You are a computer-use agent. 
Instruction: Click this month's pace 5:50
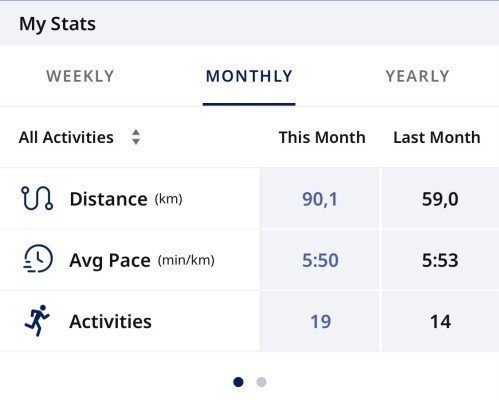point(320,260)
